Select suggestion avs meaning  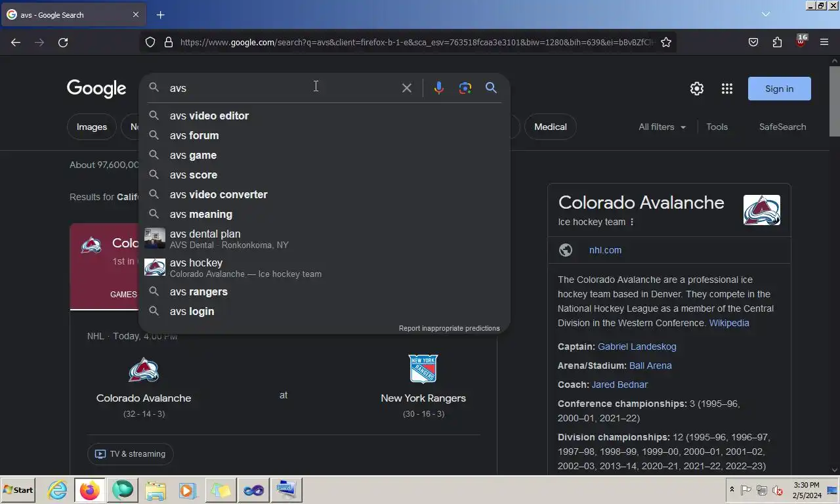324,214
